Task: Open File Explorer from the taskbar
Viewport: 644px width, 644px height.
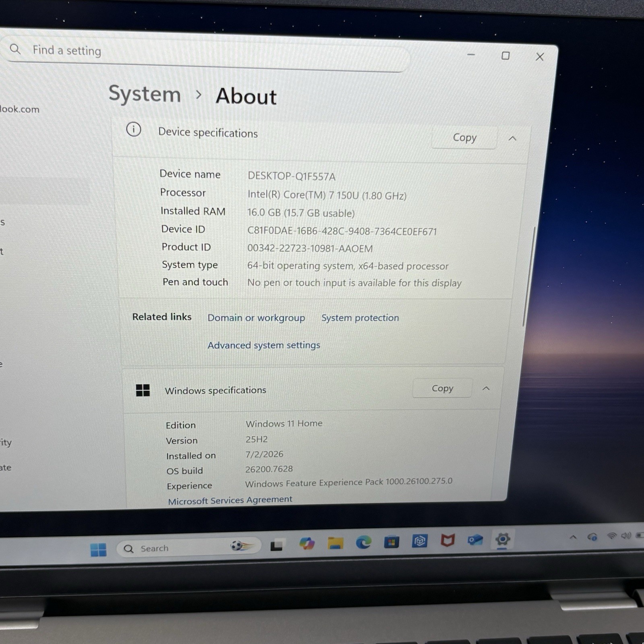Action: (x=335, y=543)
